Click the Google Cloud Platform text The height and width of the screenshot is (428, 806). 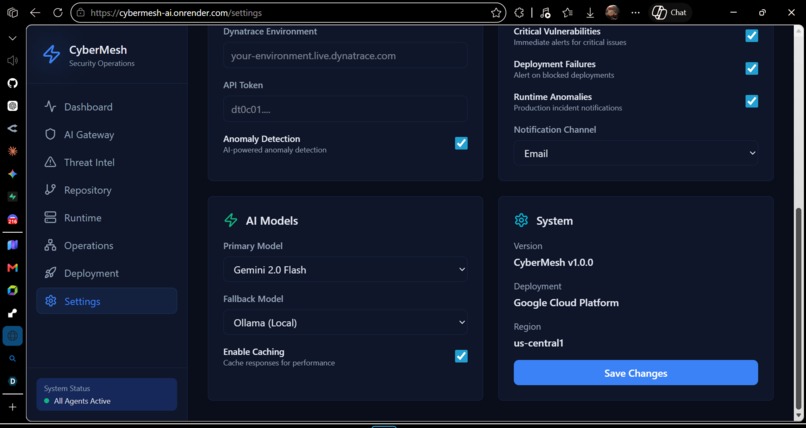tap(566, 303)
